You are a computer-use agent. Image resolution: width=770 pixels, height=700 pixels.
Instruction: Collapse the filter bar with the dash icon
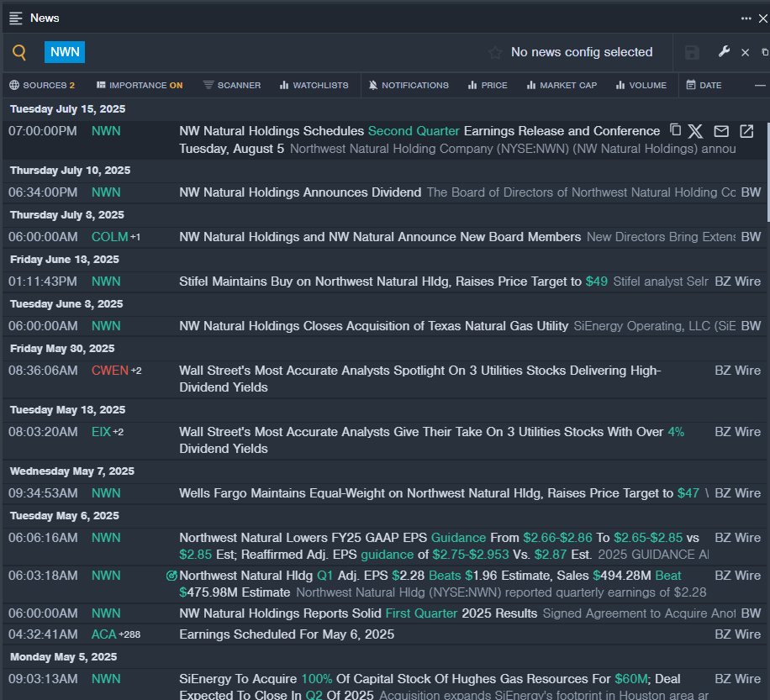click(x=760, y=86)
